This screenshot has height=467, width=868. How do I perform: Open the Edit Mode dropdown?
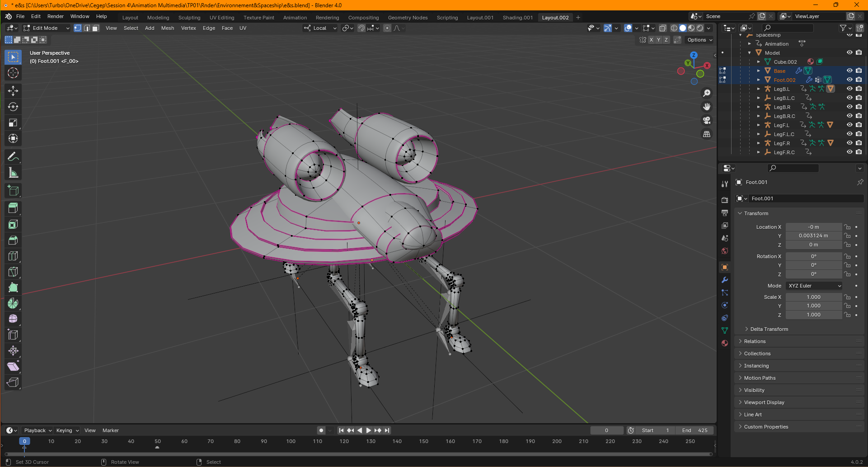[47, 28]
